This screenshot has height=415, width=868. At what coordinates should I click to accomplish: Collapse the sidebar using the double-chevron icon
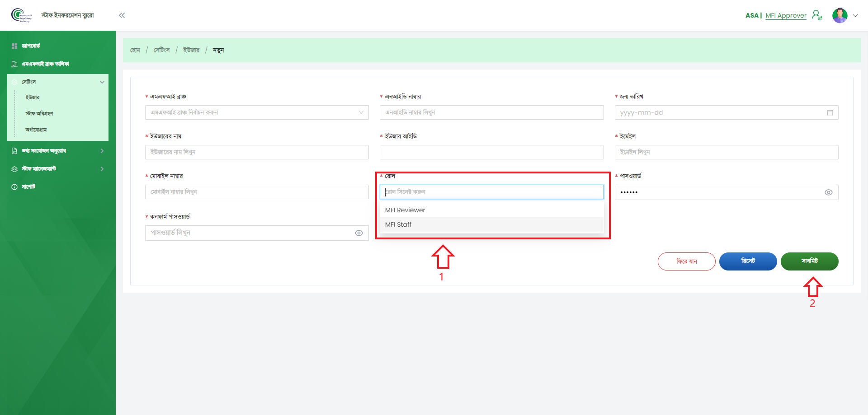click(122, 15)
